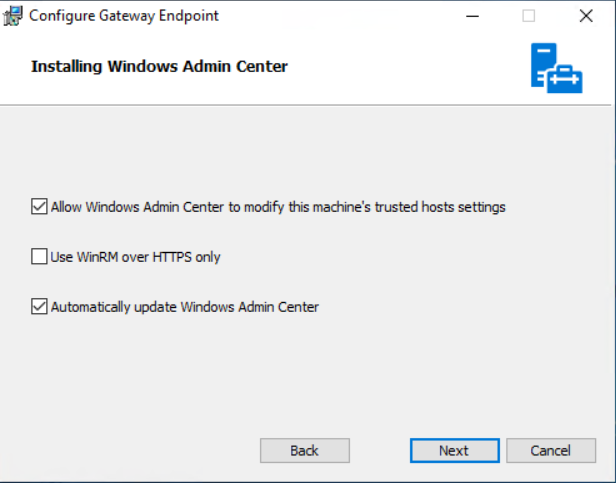
Task: Click the installer icon in the title bar
Action: [x=13, y=16]
